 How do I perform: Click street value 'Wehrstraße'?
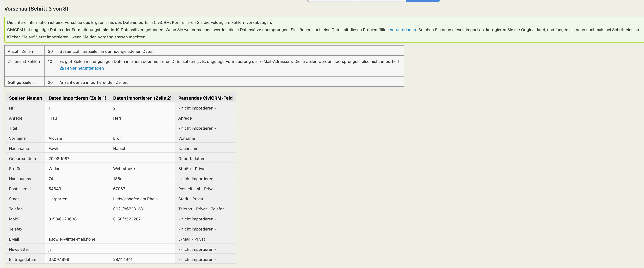[x=124, y=169]
